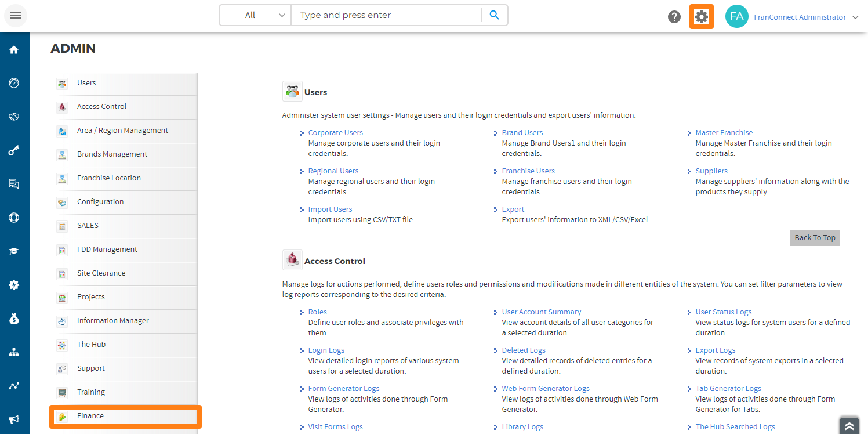Click the help question mark icon
868x434 pixels.
tap(674, 17)
